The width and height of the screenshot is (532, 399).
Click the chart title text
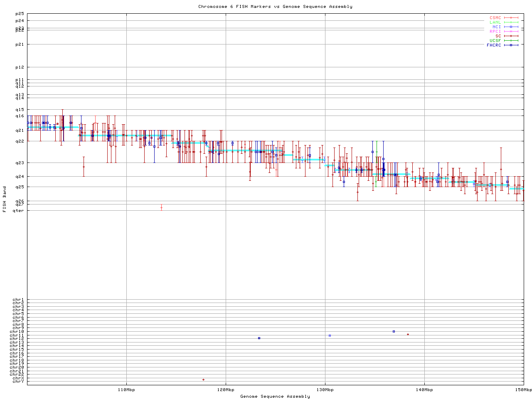(x=275, y=7)
